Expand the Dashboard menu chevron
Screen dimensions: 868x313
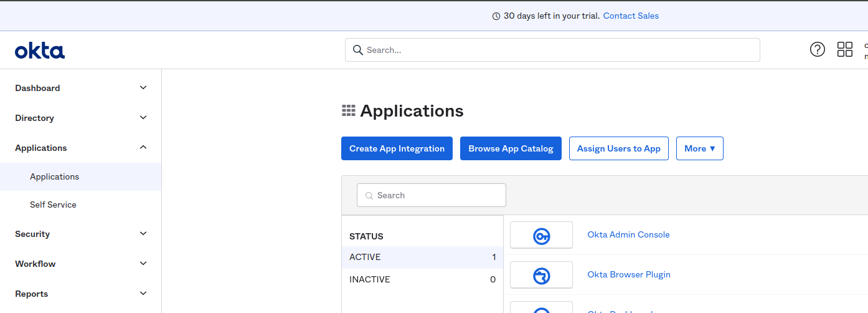[143, 88]
